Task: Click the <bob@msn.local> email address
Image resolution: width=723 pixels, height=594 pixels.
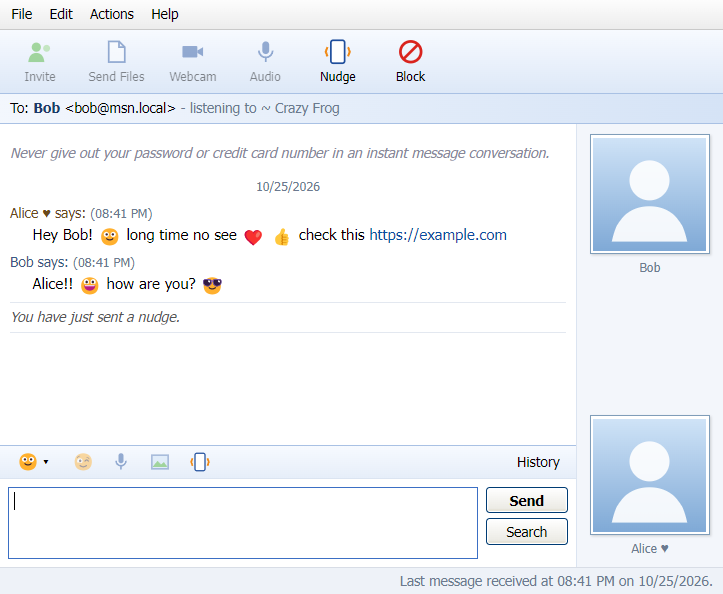Action: pyautogui.click(x=120, y=108)
